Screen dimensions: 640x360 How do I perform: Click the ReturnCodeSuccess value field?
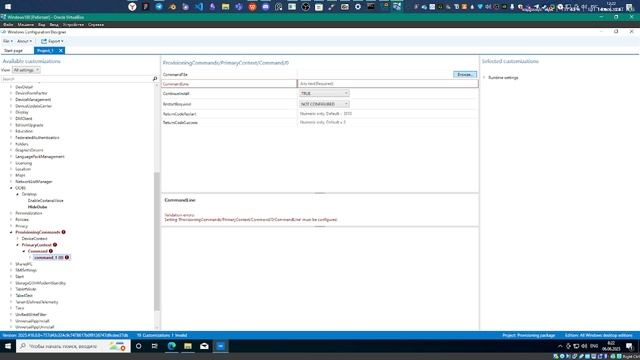point(388,122)
